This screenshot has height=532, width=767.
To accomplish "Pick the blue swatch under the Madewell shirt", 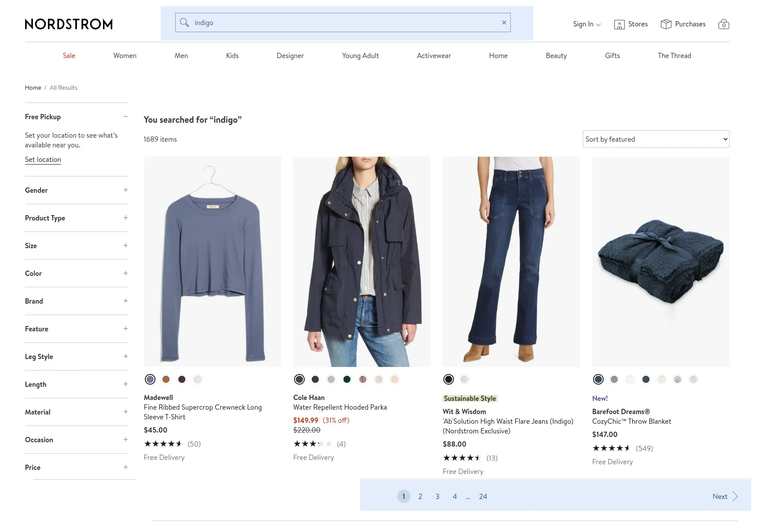I will point(150,379).
